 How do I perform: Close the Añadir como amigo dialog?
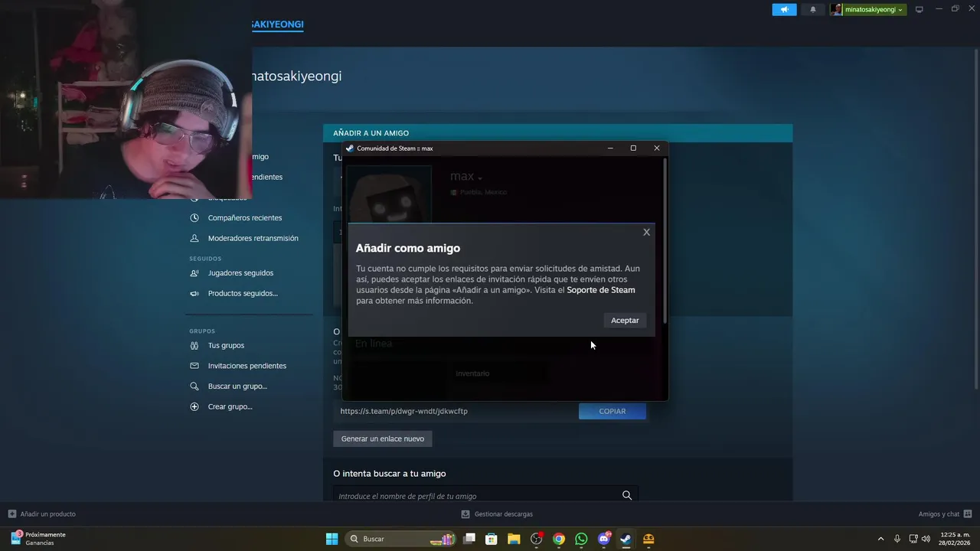[646, 232]
